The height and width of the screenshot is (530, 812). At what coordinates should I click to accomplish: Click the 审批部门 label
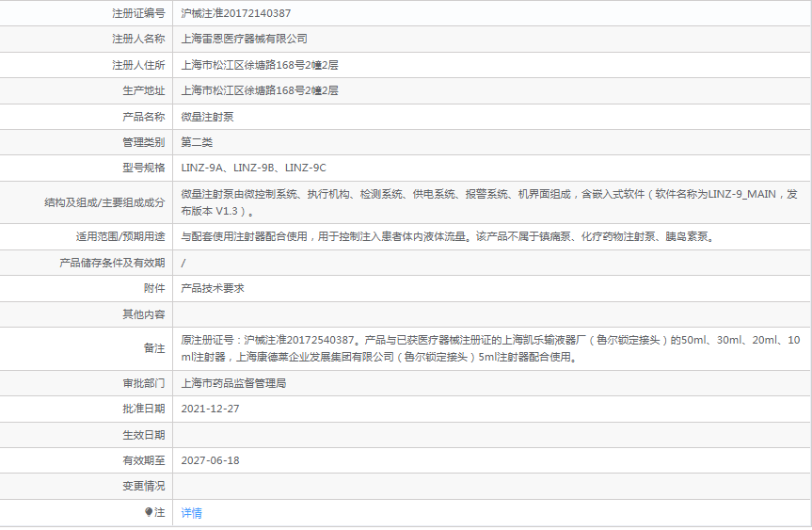(x=143, y=383)
